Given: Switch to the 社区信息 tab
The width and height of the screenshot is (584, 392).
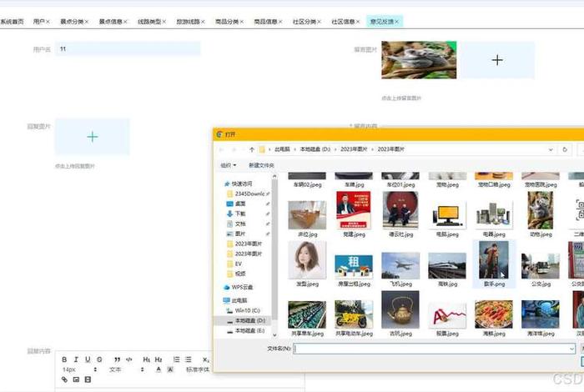Looking at the screenshot, I should [x=343, y=22].
